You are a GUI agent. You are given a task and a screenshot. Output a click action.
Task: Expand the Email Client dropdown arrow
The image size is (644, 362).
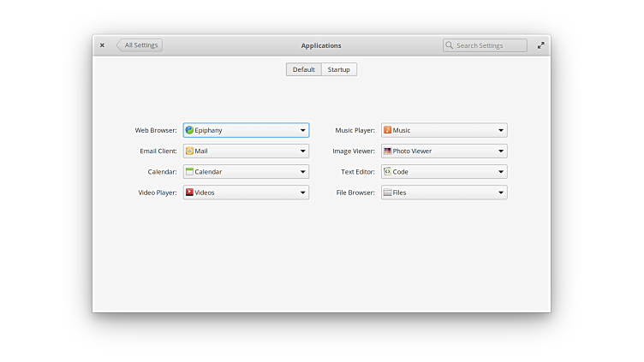[303, 151]
